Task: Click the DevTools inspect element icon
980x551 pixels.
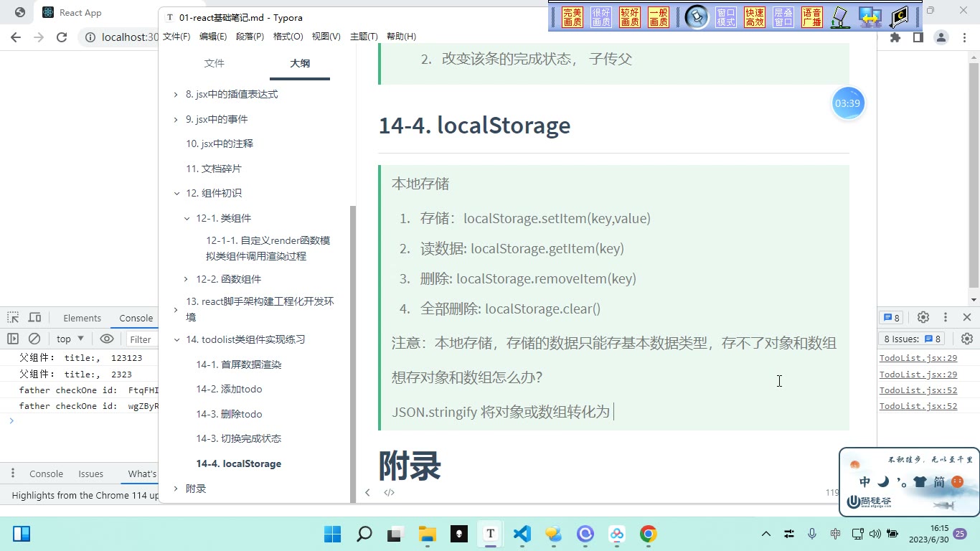Action: click(x=14, y=318)
